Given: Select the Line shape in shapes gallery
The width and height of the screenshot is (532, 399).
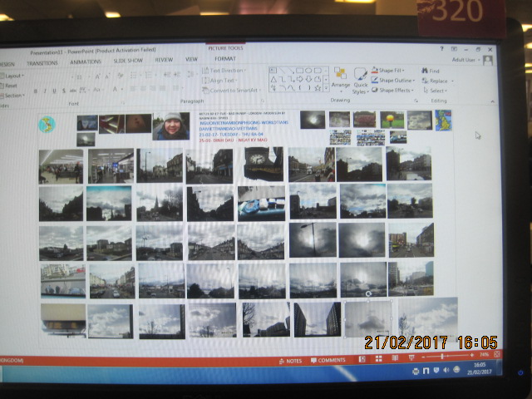Looking at the screenshot, I should (x=283, y=71).
